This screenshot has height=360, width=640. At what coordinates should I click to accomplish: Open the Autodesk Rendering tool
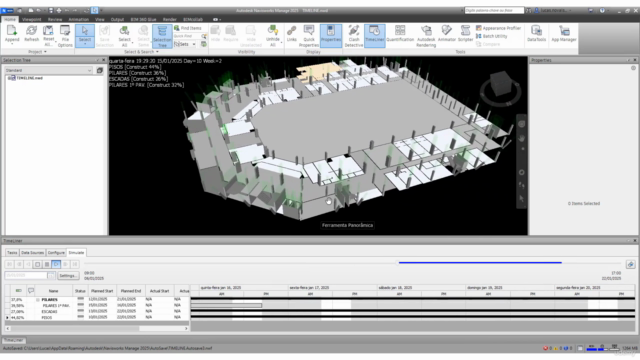(426, 36)
